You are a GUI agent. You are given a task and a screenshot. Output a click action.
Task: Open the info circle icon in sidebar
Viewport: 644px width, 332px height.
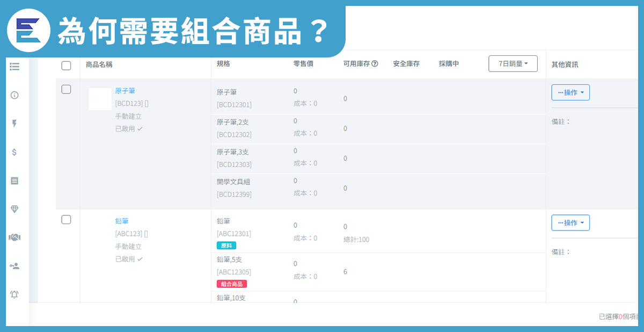click(14, 95)
